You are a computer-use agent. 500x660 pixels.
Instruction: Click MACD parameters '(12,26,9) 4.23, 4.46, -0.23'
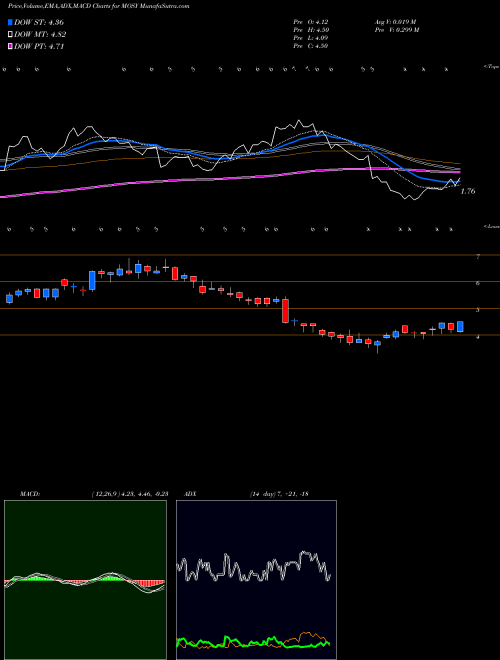pyautogui.click(x=130, y=494)
